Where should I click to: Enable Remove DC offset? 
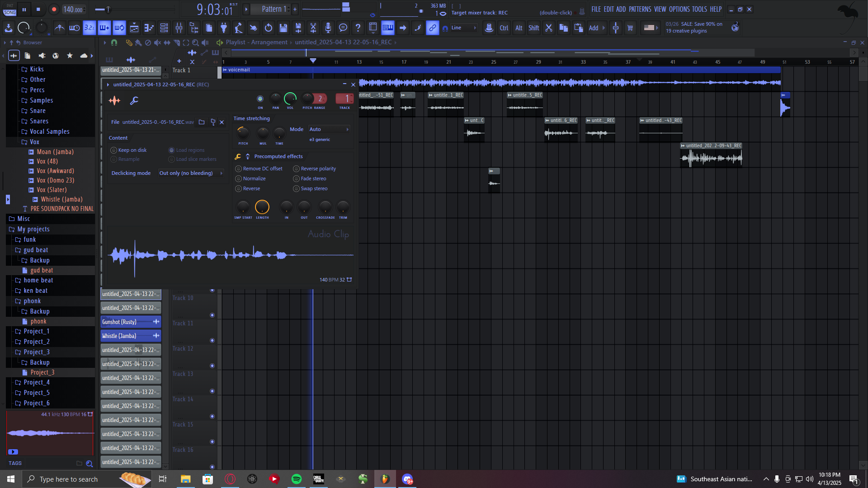(x=239, y=169)
